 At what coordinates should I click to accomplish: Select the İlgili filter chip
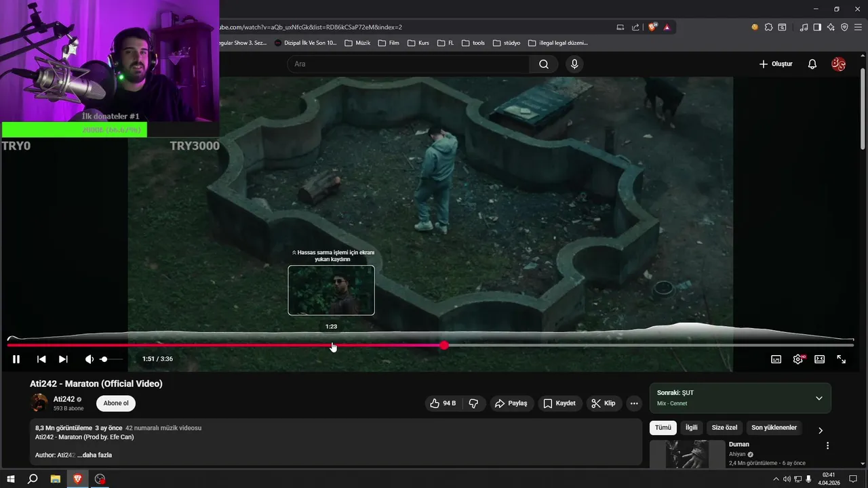coord(691,428)
